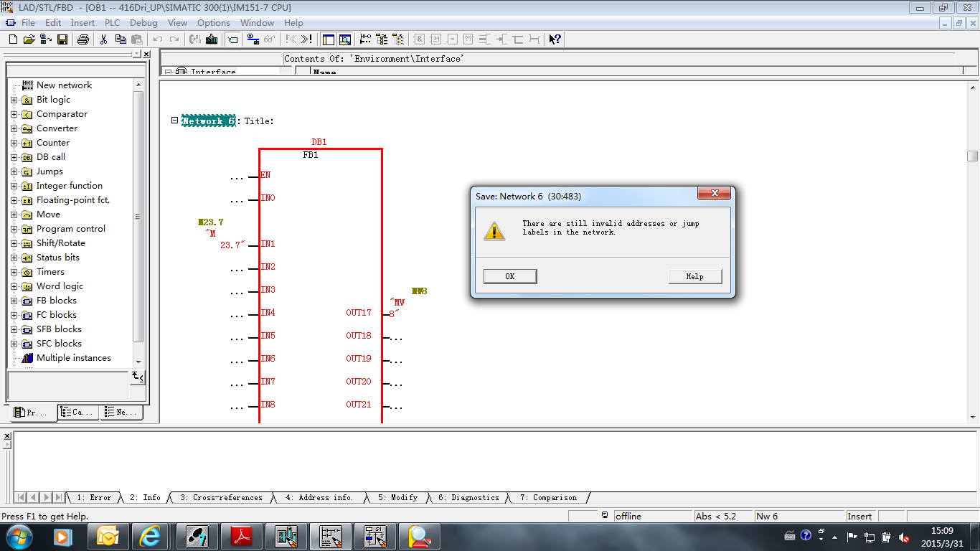The width and height of the screenshot is (980, 551).
Task: Switch to the 6: Diagnostics tab
Action: [x=468, y=497]
